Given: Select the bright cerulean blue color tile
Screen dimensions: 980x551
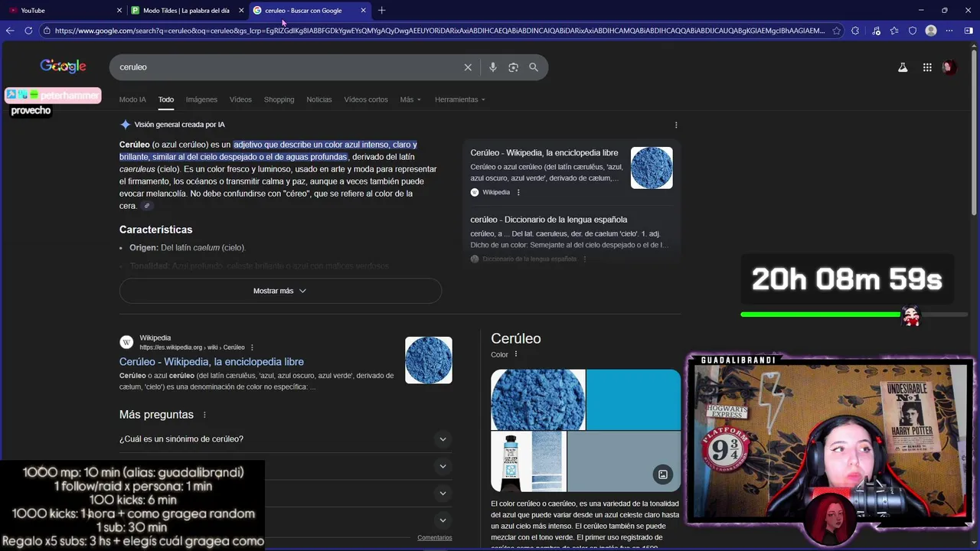Looking at the screenshot, I should (634, 399).
